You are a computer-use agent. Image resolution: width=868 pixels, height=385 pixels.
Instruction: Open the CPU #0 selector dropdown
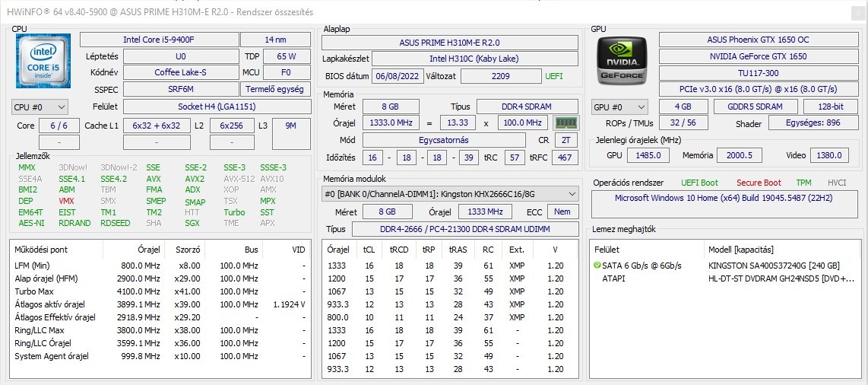coord(40,107)
